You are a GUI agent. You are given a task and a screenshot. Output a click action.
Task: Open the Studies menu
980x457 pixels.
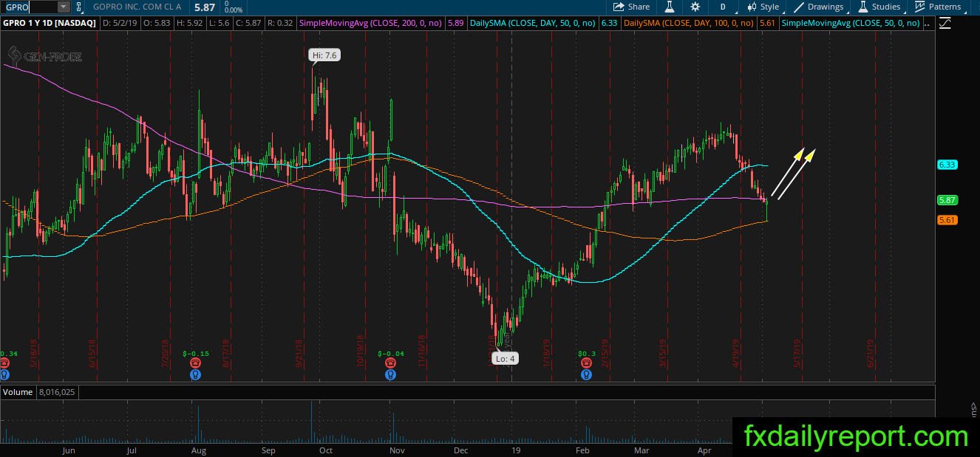point(878,7)
